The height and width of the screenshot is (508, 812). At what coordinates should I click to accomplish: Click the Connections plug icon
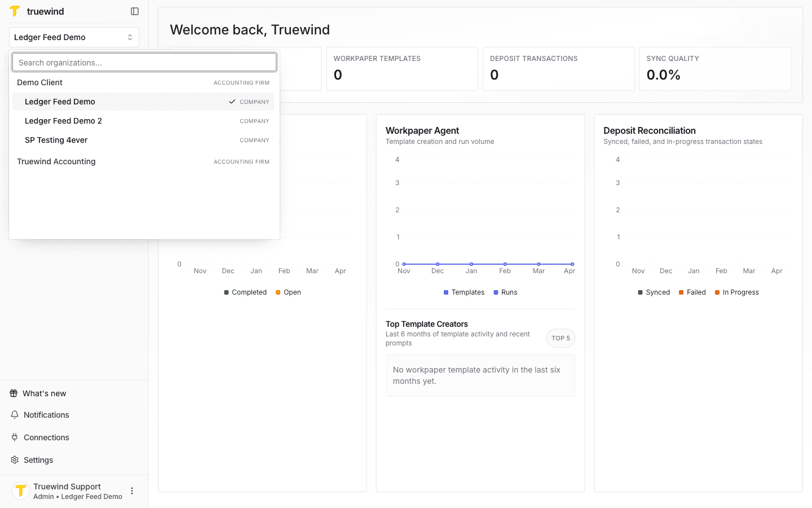click(x=15, y=437)
